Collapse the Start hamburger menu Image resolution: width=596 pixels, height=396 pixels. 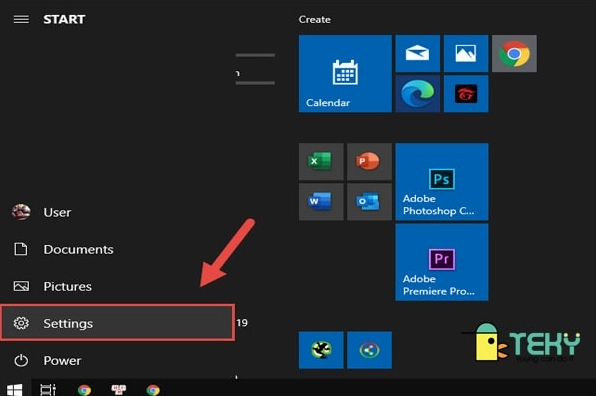[21, 19]
